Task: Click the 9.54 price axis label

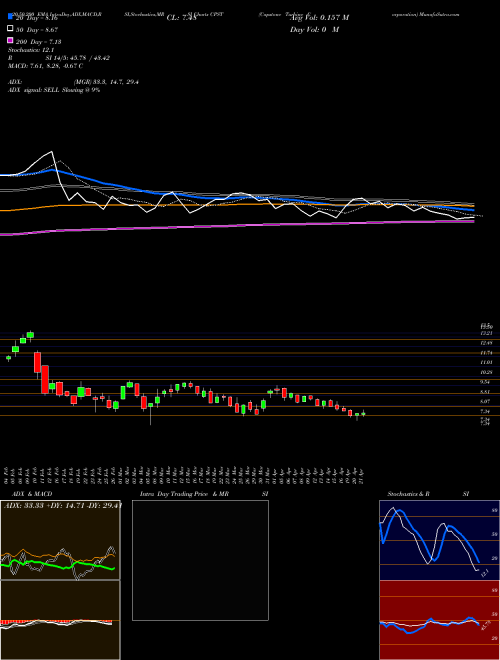Action: [x=486, y=382]
